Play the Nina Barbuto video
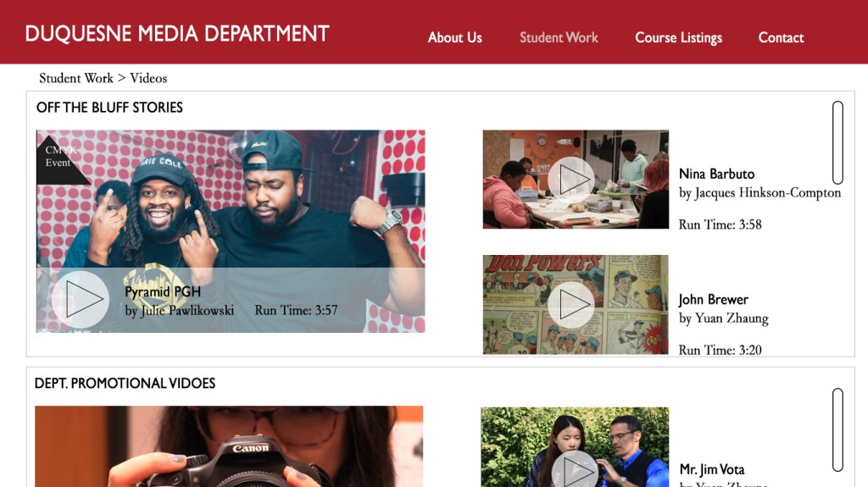 coord(570,180)
